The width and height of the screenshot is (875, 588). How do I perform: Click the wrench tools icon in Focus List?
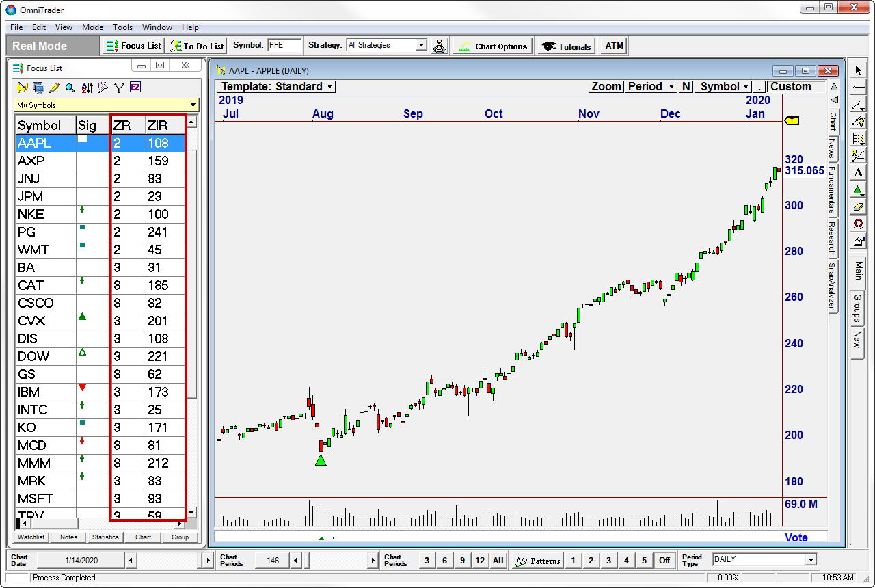(x=103, y=88)
